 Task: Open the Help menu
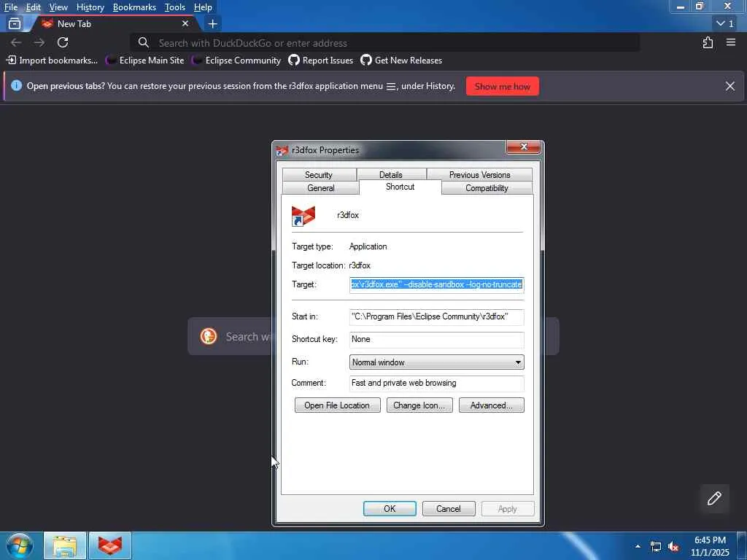pyautogui.click(x=203, y=7)
